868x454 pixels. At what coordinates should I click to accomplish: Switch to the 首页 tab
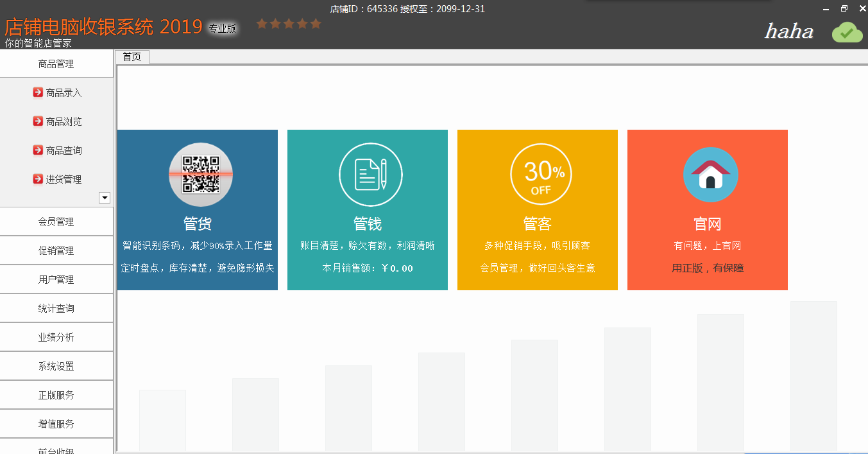[x=131, y=57]
